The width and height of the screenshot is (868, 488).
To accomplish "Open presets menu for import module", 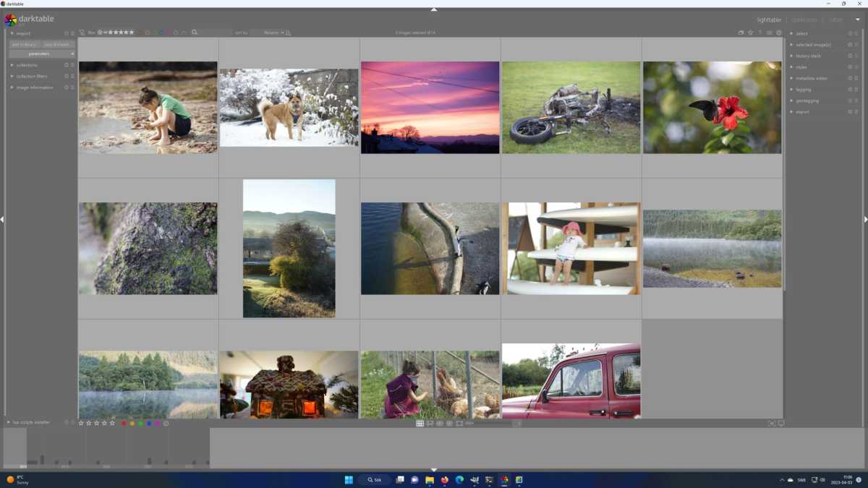I will click(72, 33).
